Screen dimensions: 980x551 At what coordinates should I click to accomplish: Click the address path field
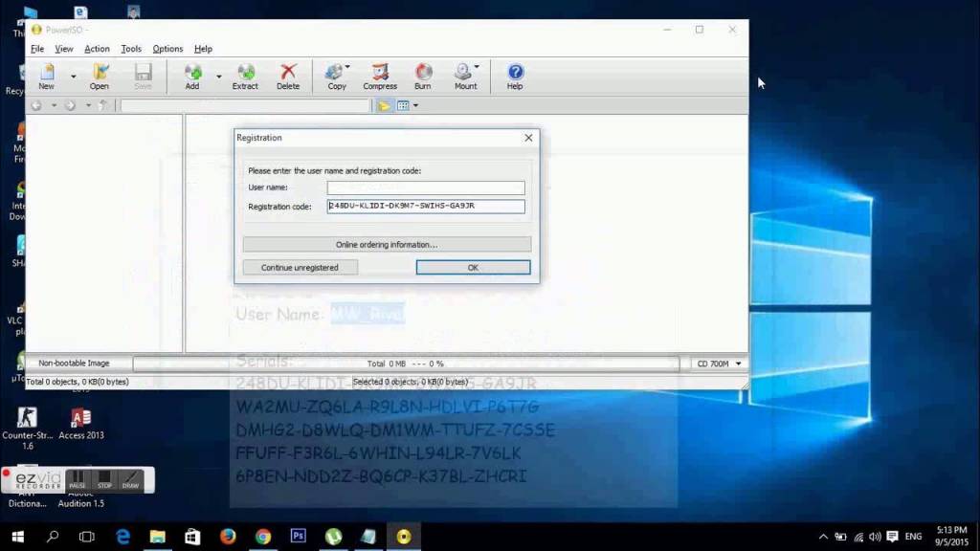[x=245, y=105]
